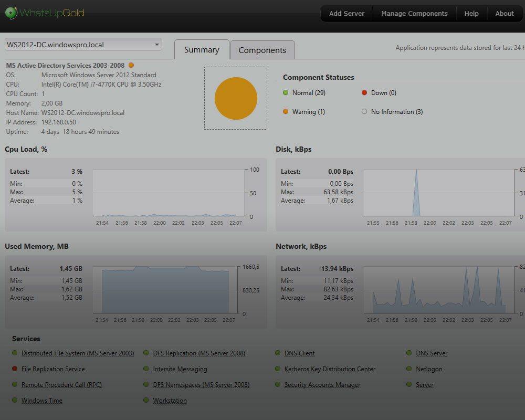The height and width of the screenshot is (420, 525).
Task: Open Security Accounts Manager link
Action: pyautogui.click(x=322, y=385)
